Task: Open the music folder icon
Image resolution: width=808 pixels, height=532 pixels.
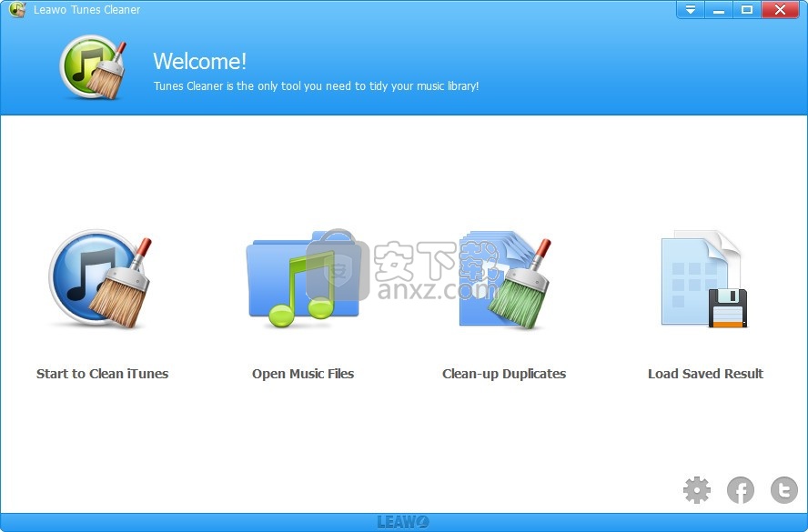Action: (x=303, y=278)
